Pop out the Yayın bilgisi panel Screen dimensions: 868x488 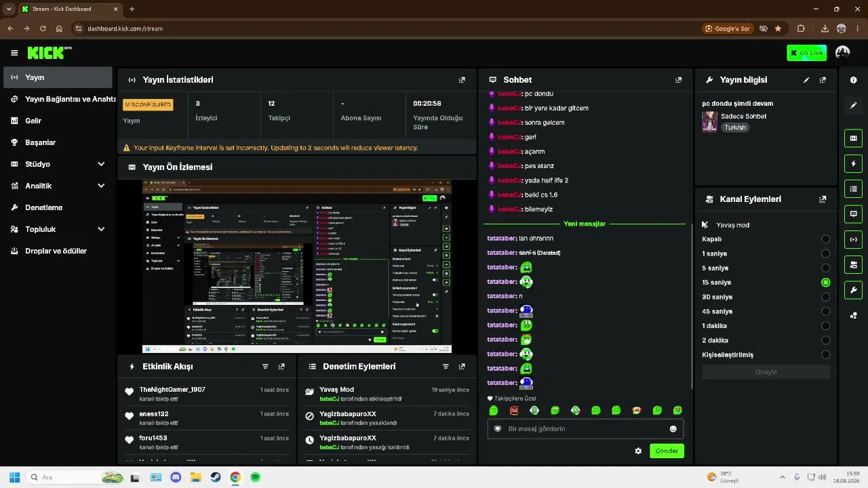pyautogui.click(x=823, y=80)
